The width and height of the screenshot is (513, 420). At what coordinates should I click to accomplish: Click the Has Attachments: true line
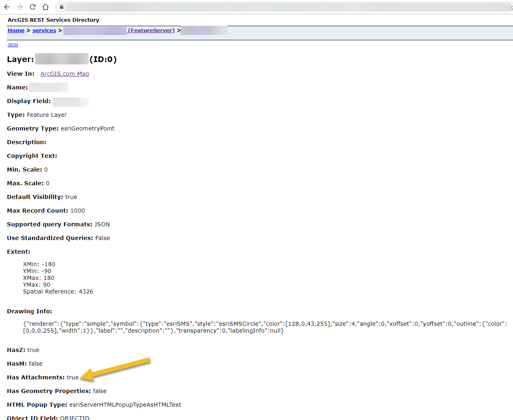click(43, 377)
